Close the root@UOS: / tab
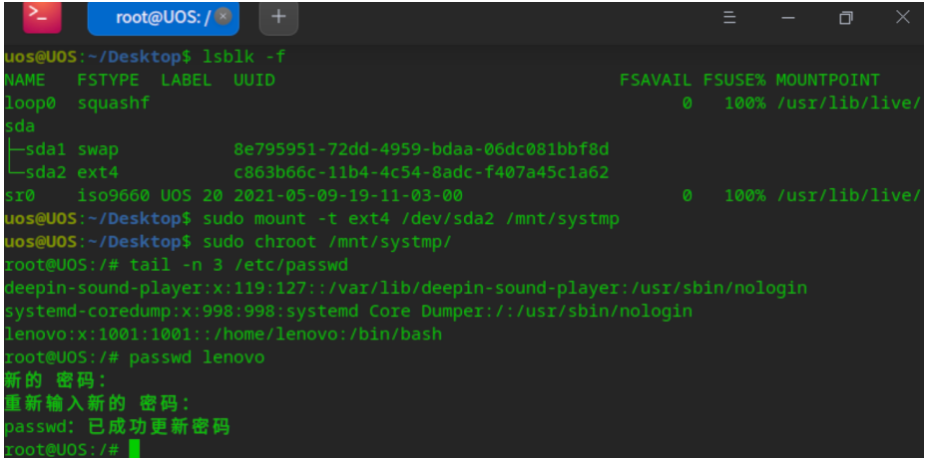The width and height of the screenshot is (926, 458). [222, 17]
